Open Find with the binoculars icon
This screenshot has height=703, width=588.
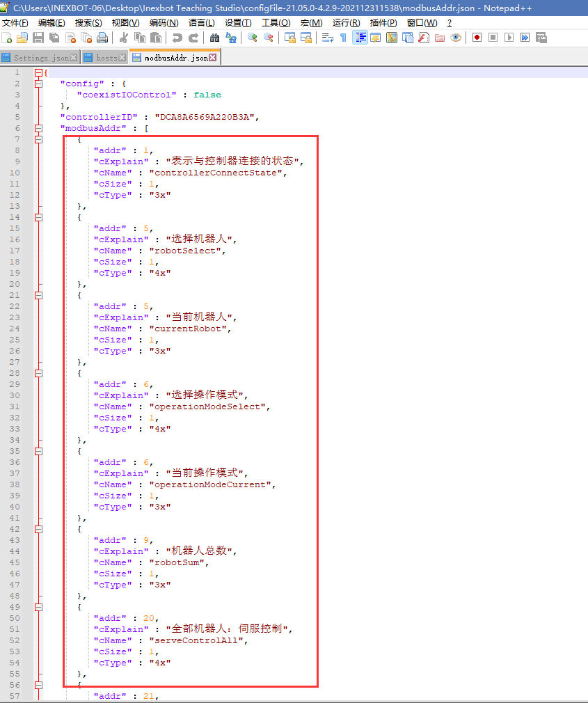coord(215,38)
